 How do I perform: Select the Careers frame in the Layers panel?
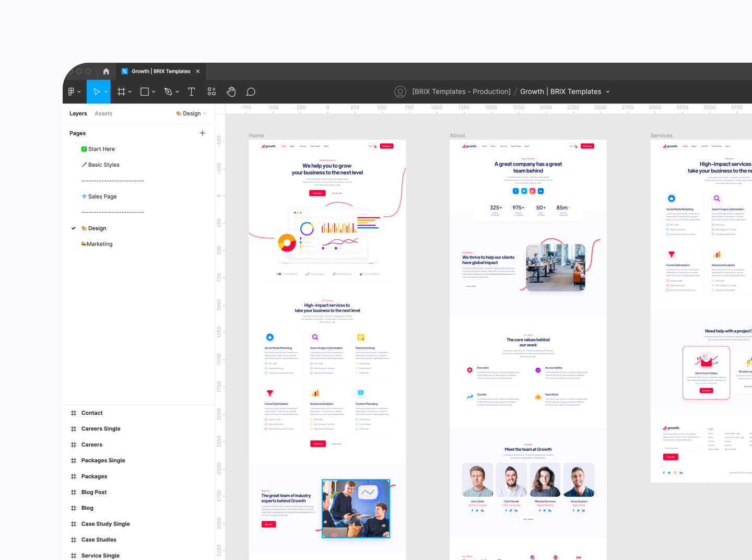92,445
